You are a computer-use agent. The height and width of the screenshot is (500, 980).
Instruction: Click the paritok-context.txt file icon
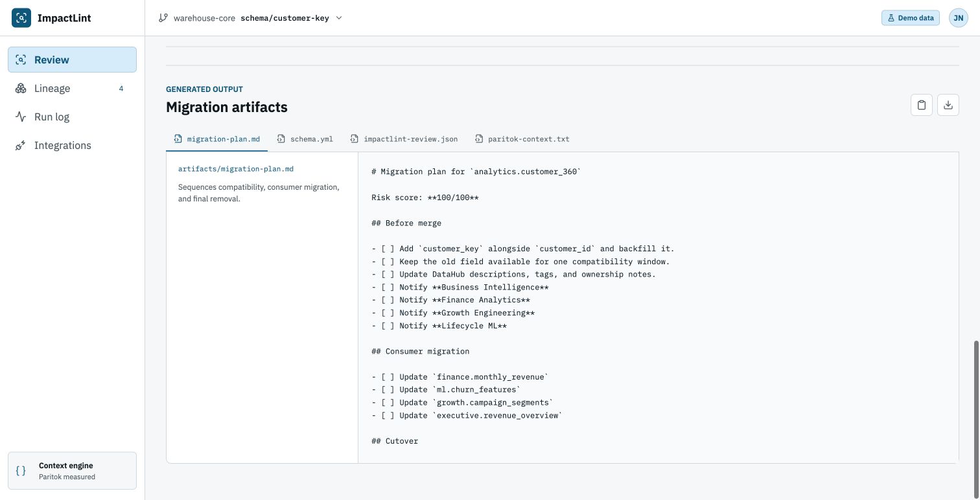tap(479, 139)
